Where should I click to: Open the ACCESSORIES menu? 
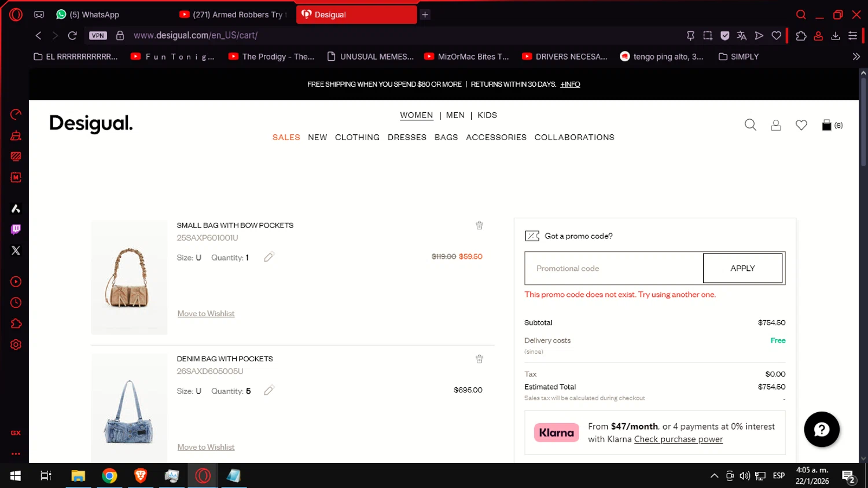click(496, 137)
